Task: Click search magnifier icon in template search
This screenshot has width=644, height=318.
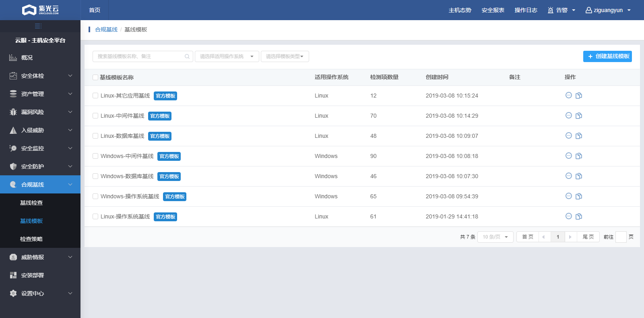Action: pos(187,56)
